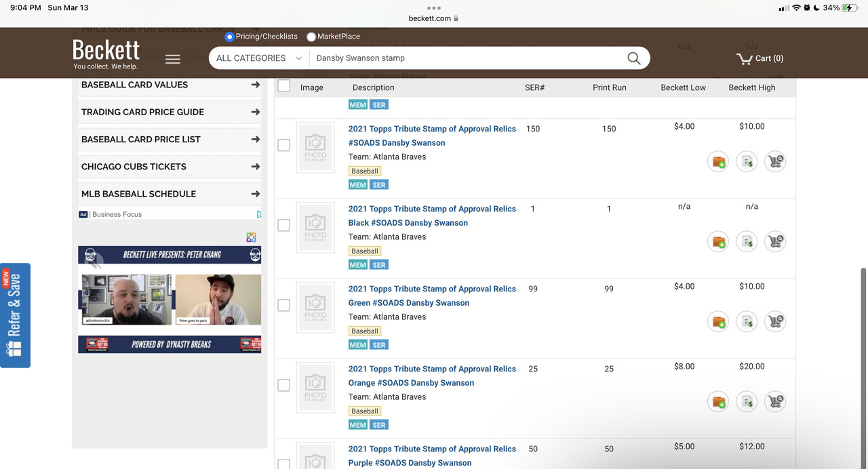Click the Print Run column header
This screenshot has width=868, height=469.
coord(609,87)
